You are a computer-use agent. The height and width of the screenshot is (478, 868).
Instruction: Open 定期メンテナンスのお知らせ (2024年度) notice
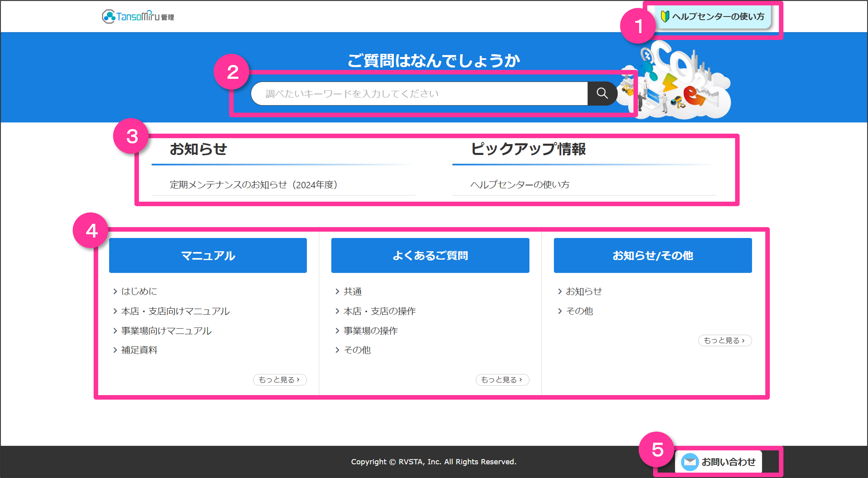pos(253,185)
